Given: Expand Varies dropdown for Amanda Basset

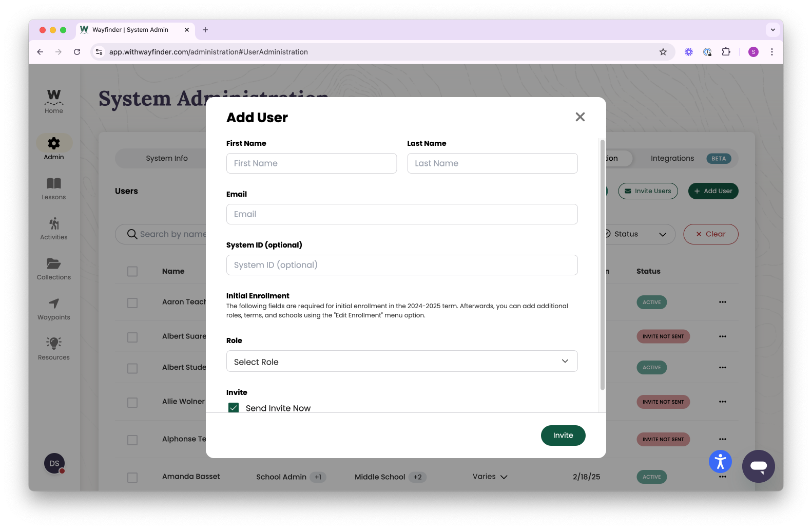Looking at the screenshot, I should [x=490, y=477].
